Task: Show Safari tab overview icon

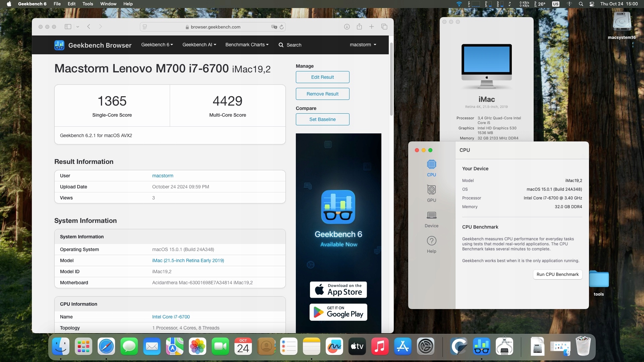Action: tap(384, 27)
